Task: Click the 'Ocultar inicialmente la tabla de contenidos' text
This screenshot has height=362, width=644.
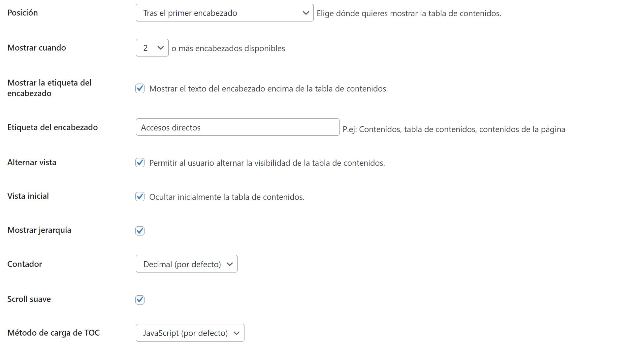Action: (227, 197)
